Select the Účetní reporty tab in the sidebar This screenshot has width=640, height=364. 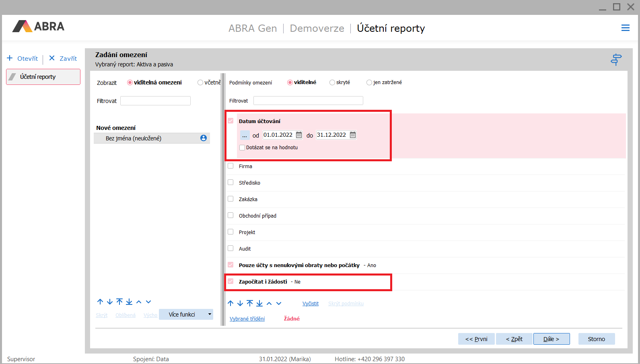click(x=43, y=77)
